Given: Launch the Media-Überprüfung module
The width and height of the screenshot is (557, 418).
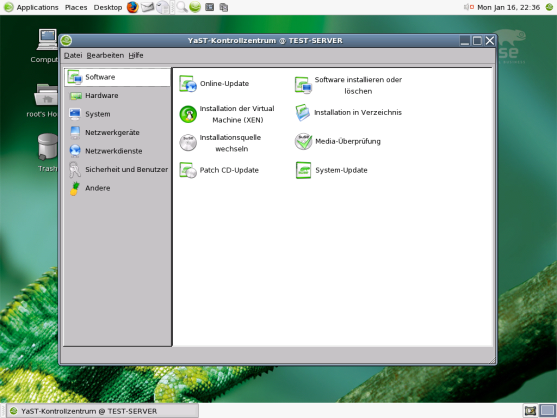Looking at the screenshot, I should [338, 141].
